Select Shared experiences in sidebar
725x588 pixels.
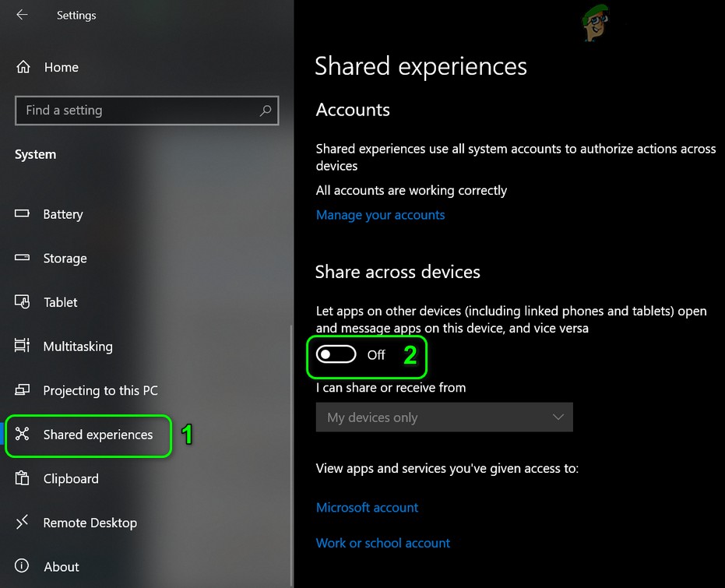click(97, 435)
